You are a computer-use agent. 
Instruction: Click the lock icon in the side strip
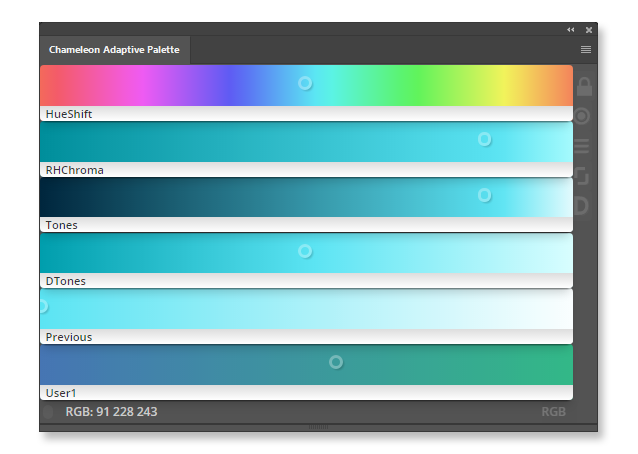click(x=584, y=86)
